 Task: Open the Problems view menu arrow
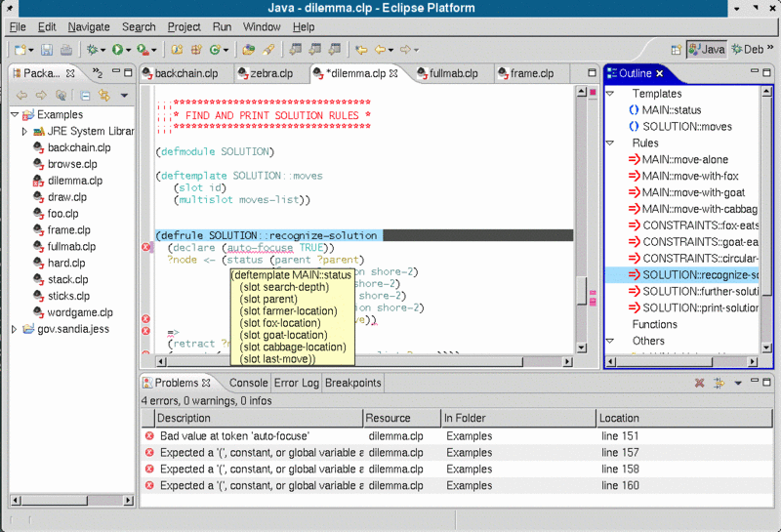point(738,383)
